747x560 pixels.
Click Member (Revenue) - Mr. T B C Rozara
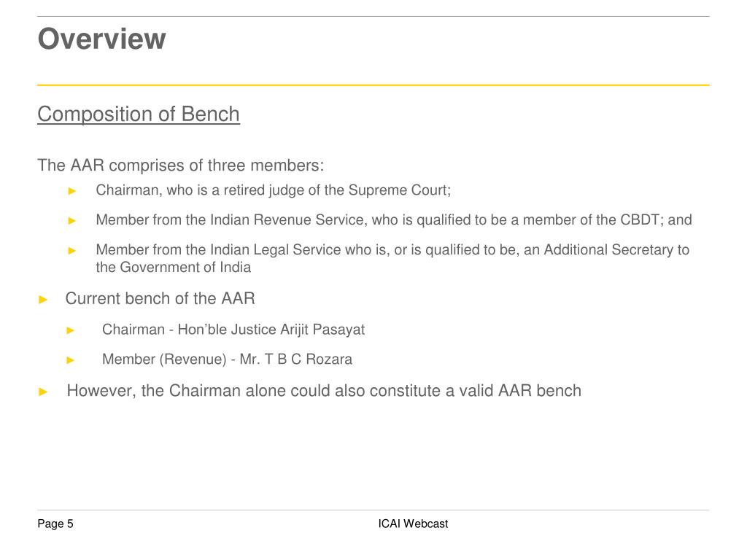[x=228, y=359]
